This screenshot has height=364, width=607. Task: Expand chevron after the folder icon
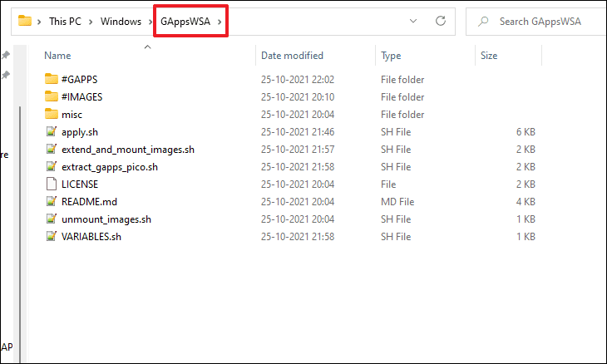pyautogui.click(x=39, y=22)
